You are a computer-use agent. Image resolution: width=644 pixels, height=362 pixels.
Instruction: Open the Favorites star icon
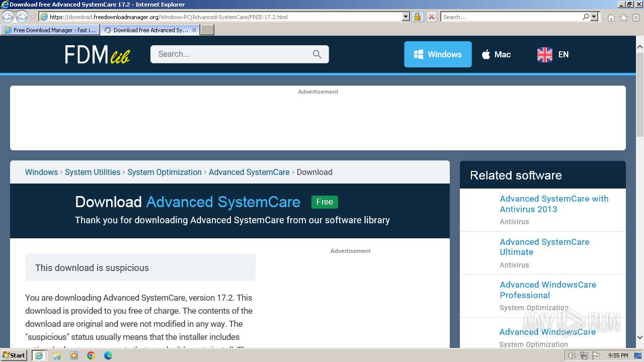tap(623, 18)
